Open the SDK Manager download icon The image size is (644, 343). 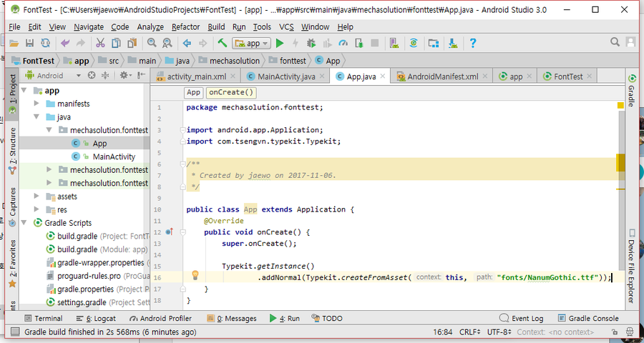[453, 43]
